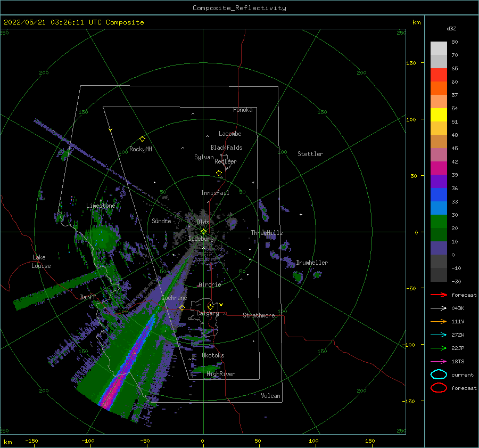Click the Sundre town label
This screenshot has height=448, width=479.
[161, 221]
